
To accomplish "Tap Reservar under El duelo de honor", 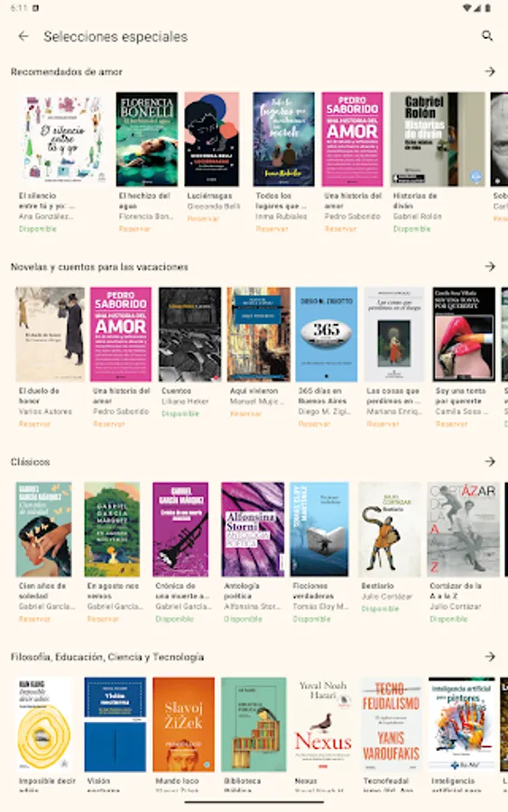I will tap(34, 424).
